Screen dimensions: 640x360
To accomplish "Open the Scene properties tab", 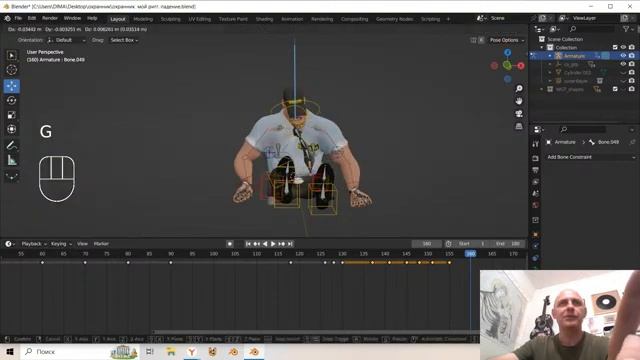I will point(536,193).
